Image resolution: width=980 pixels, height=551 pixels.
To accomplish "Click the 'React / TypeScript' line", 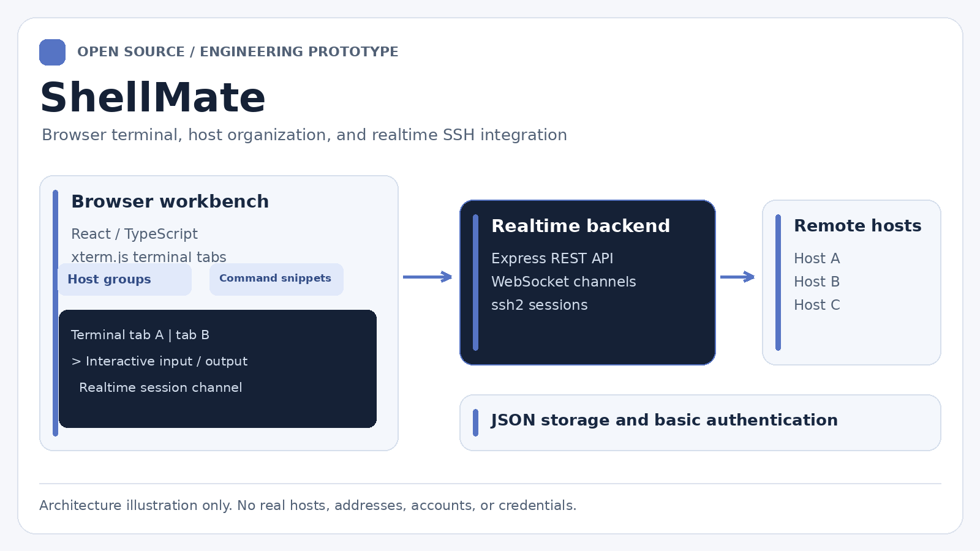I will click(134, 234).
